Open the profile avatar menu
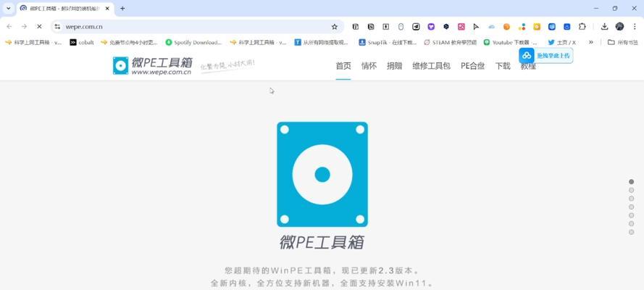The width and height of the screenshot is (644, 290). pos(619,27)
